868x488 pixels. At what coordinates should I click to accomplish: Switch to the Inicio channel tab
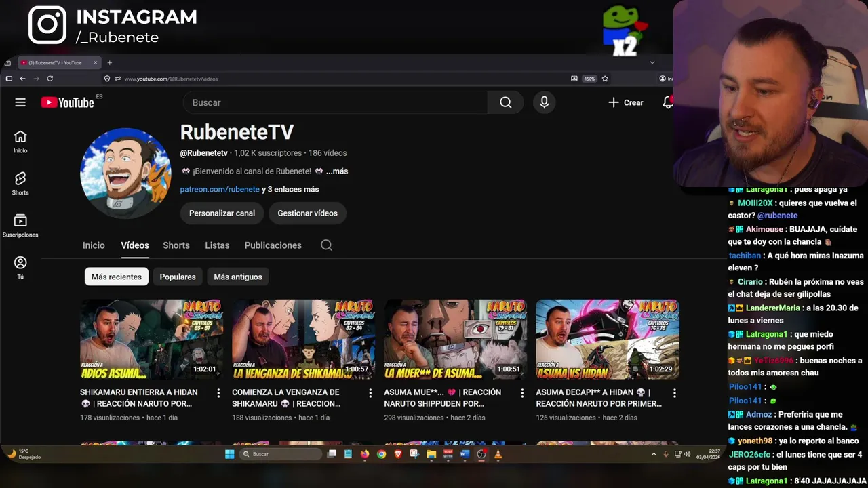(94, 245)
